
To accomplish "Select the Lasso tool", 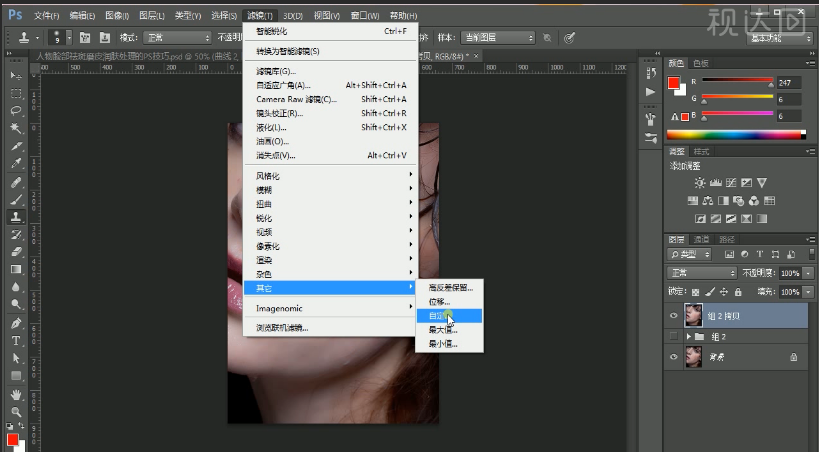I will coord(16,111).
